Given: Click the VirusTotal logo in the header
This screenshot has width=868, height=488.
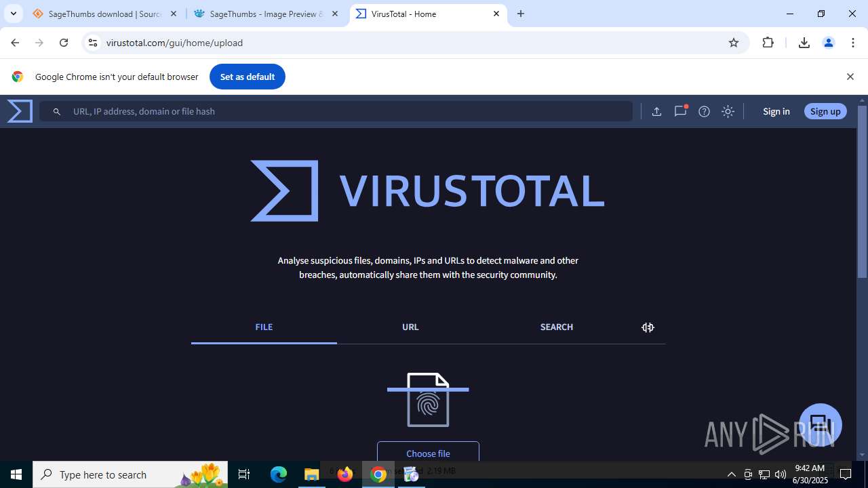Looking at the screenshot, I should [20, 111].
